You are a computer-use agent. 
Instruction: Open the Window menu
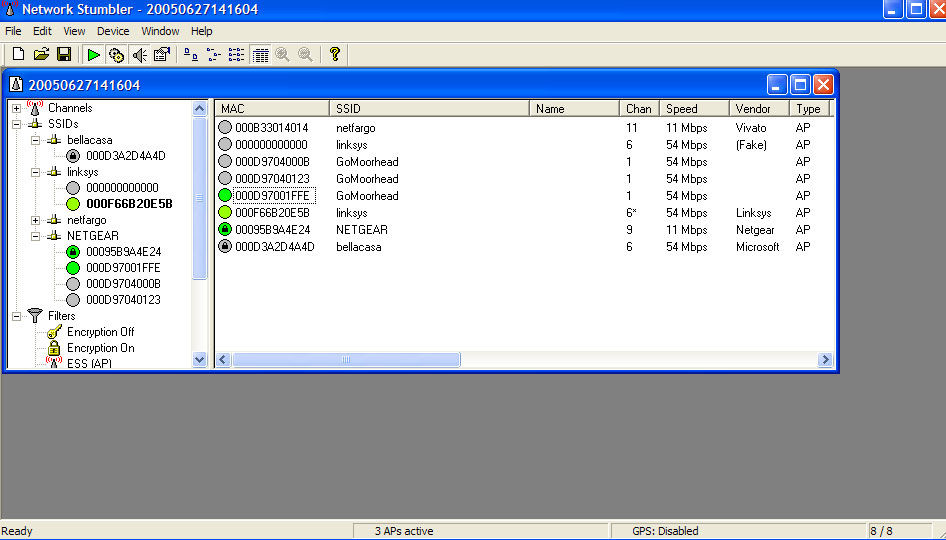tap(160, 31)
